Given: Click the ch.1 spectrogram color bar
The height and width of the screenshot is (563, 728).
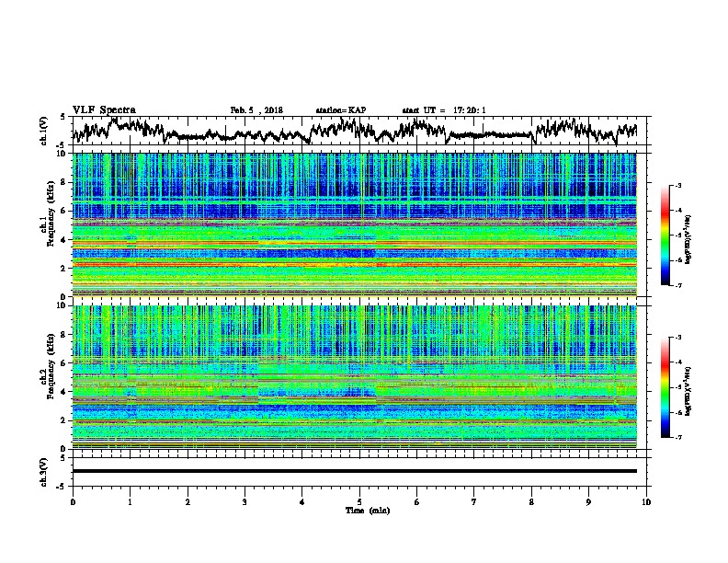Looking at the screenshot, I should [665, 236].
